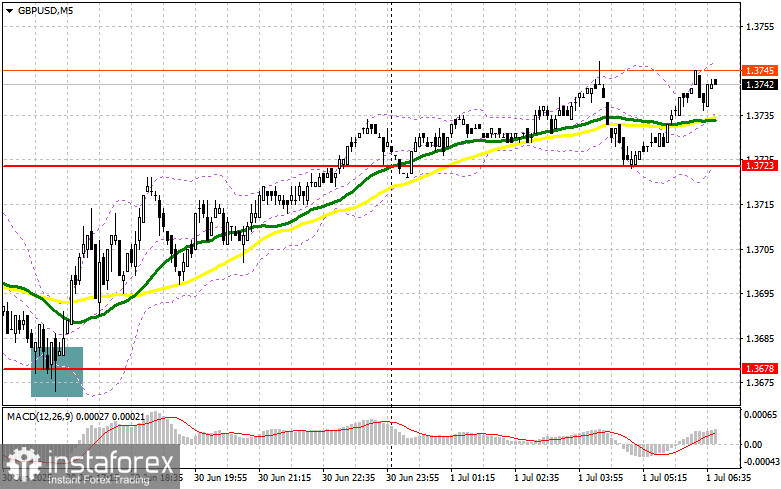Select the red 1.3678 level label
This screenshot has height=489, width=781.
(760, 368)
